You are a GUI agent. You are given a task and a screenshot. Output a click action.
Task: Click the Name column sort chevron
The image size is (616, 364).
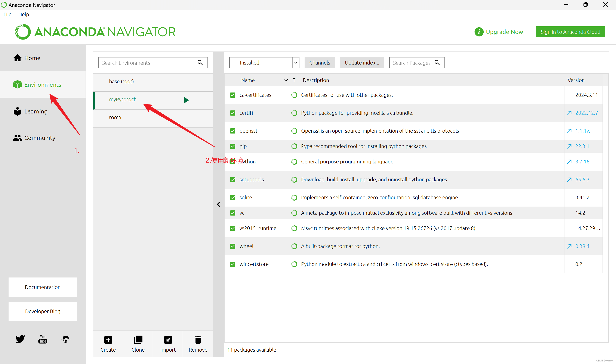286,80
